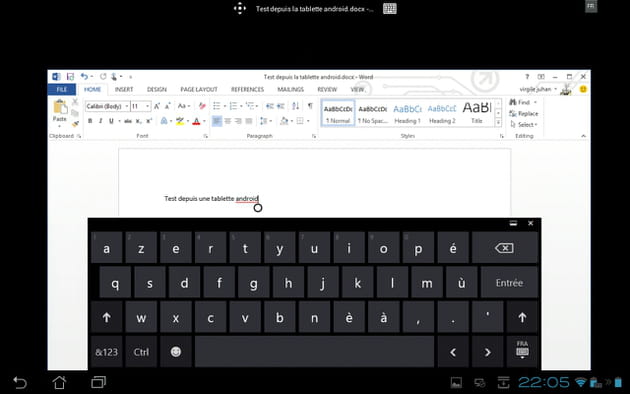The width and height of the screenshot is (630, 394).
Task: Replace text in document
Action: [x=524, y=114]
